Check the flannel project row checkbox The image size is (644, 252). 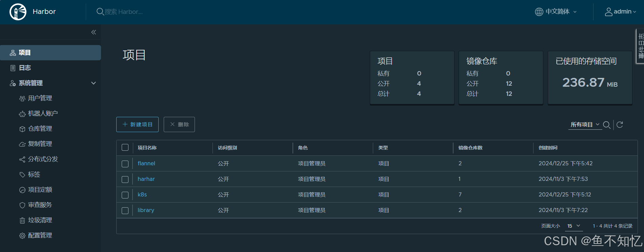pos(125,164)
